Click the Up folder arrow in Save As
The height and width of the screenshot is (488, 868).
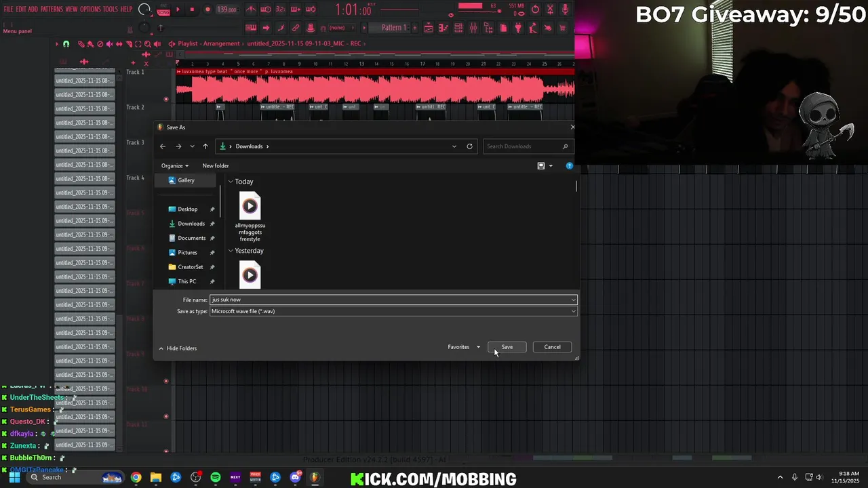click(x=205, y=146)
